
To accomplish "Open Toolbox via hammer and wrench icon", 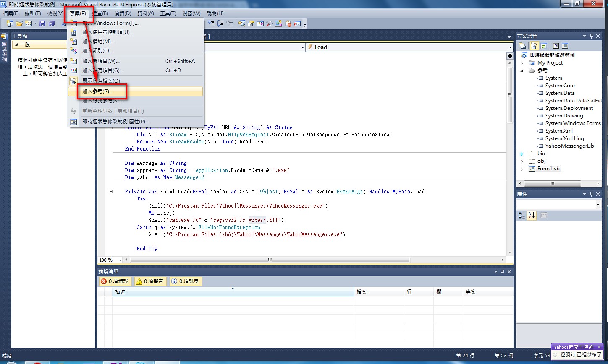I will click(x=270, y=23).
